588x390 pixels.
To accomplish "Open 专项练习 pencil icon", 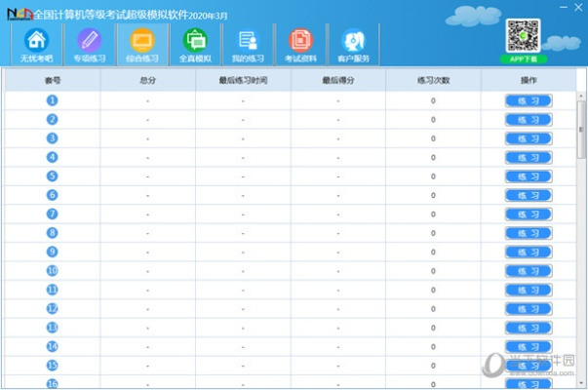I will 90,44.
